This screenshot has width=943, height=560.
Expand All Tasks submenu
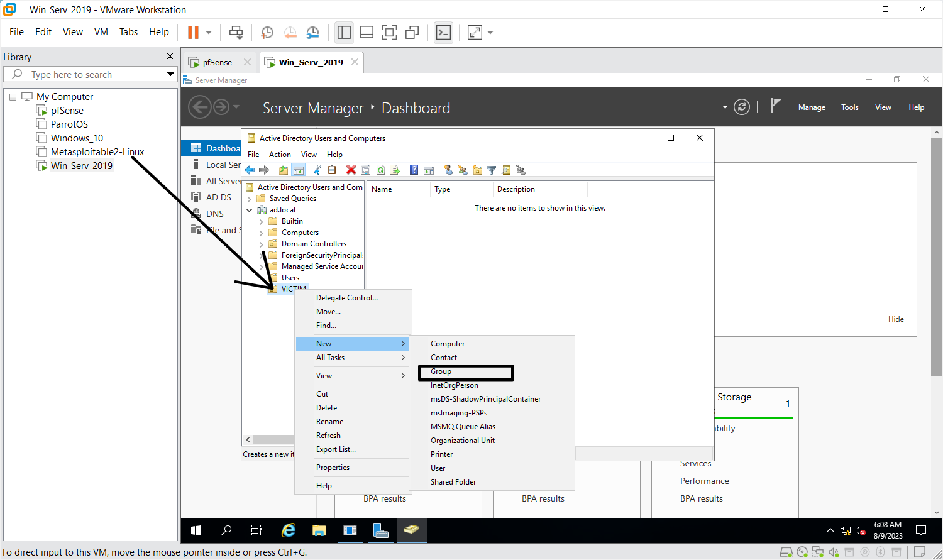click(352, 358)
